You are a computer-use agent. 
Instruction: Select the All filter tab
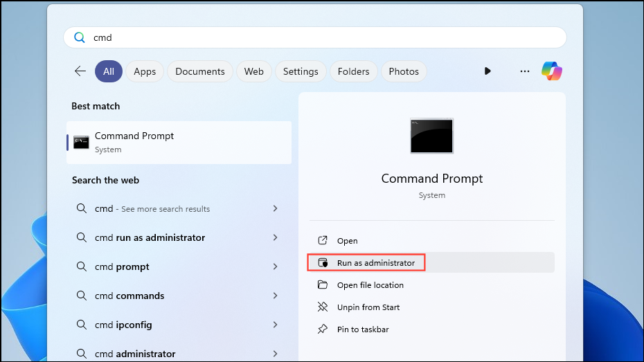pos(109,71)
